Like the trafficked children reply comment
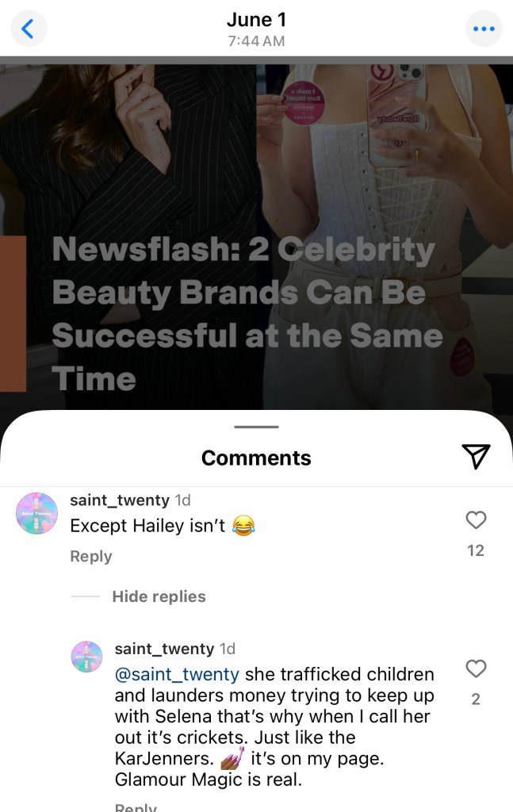The height and width of the screenshot is (812, 513). coord(476,668)
